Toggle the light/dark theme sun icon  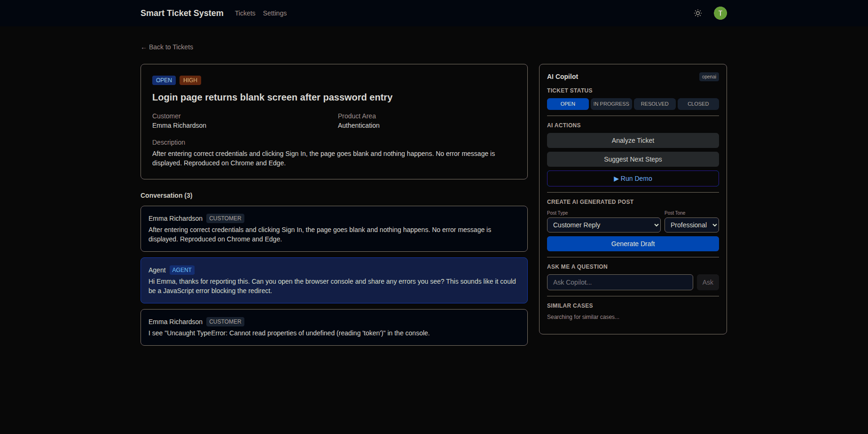698,13
